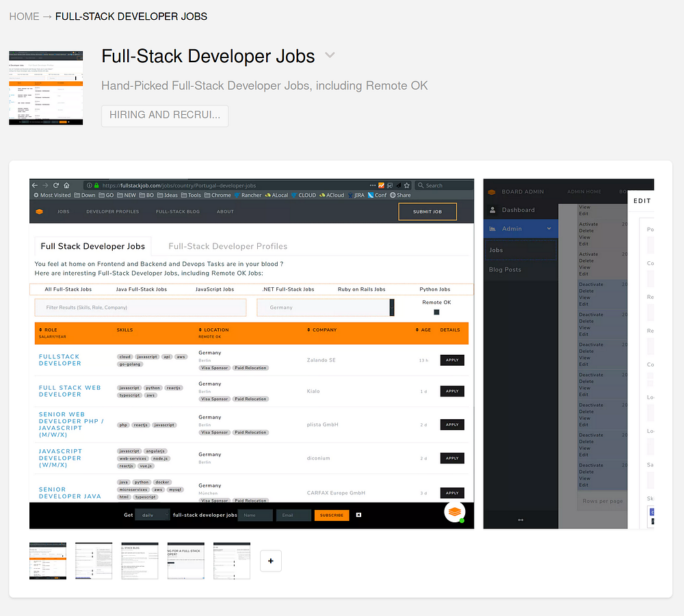Click the orange chat widget icon
The image size is (684, 616).
(455, 512)
